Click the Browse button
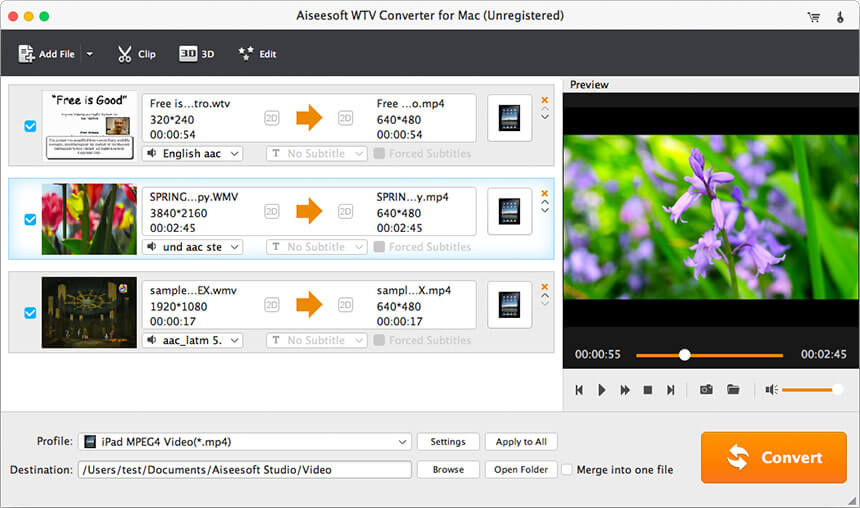 (x=448, y=470)
